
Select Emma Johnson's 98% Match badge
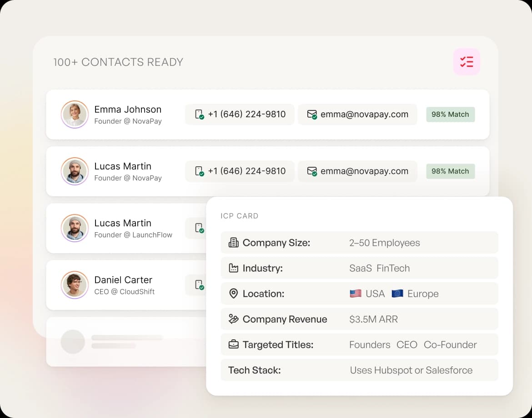[450, 114]
